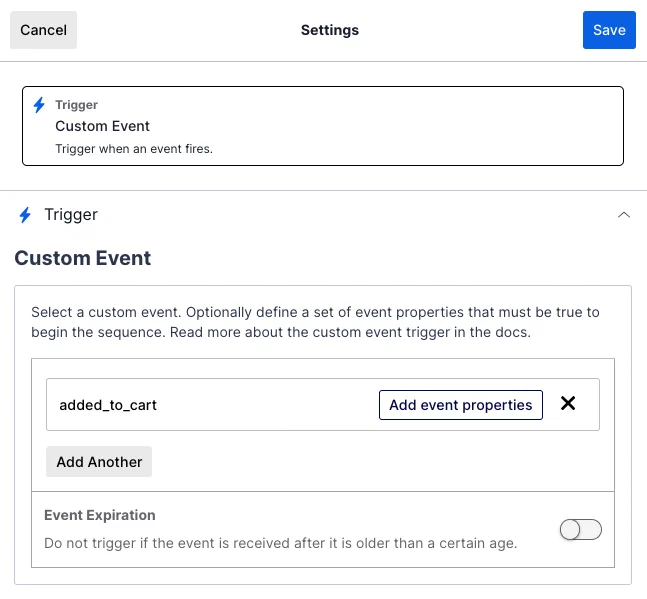Click the "Do not trigger if the event" description
Viewport: 647px width, 599px height.
(x=280, y=544)
